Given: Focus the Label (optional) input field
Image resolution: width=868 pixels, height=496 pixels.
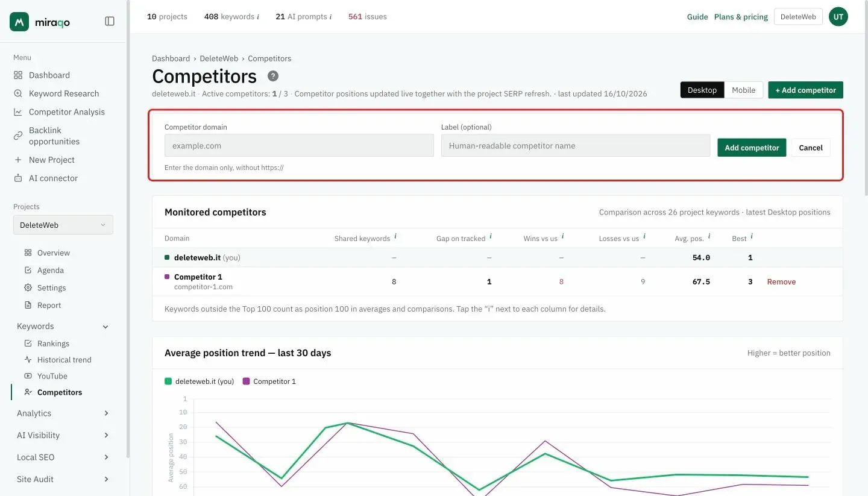Looking at the screenshot, I should point(576,146).
